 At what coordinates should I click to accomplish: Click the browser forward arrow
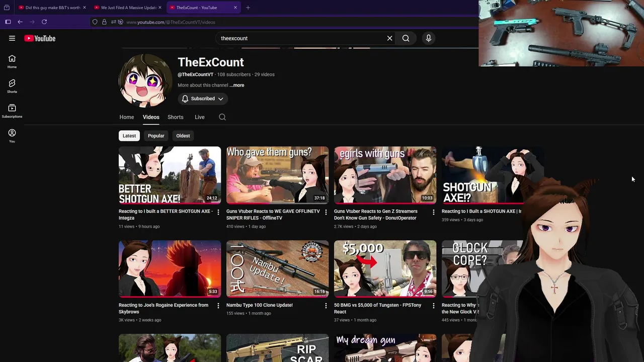[32, 22]
